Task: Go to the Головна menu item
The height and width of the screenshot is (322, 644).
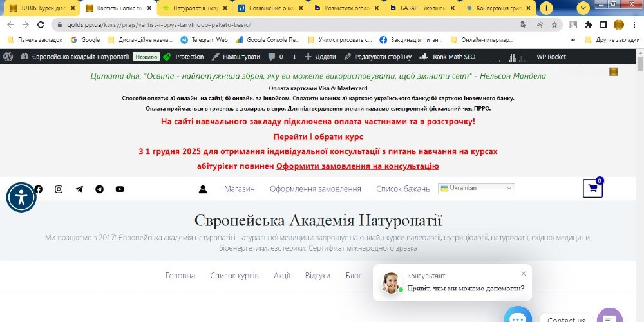Action: [x=180, y=276]
